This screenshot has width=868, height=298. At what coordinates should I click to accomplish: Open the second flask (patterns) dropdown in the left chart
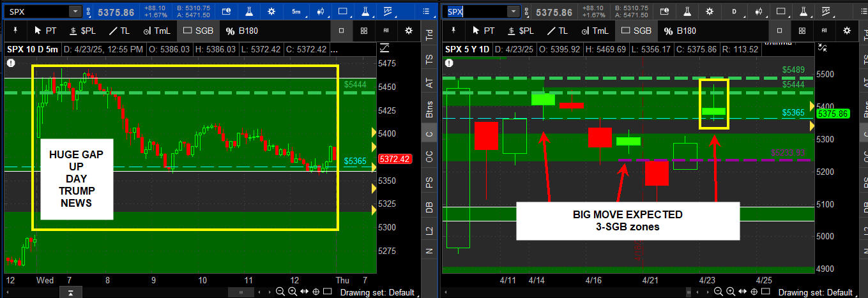(x=366, y=11)
